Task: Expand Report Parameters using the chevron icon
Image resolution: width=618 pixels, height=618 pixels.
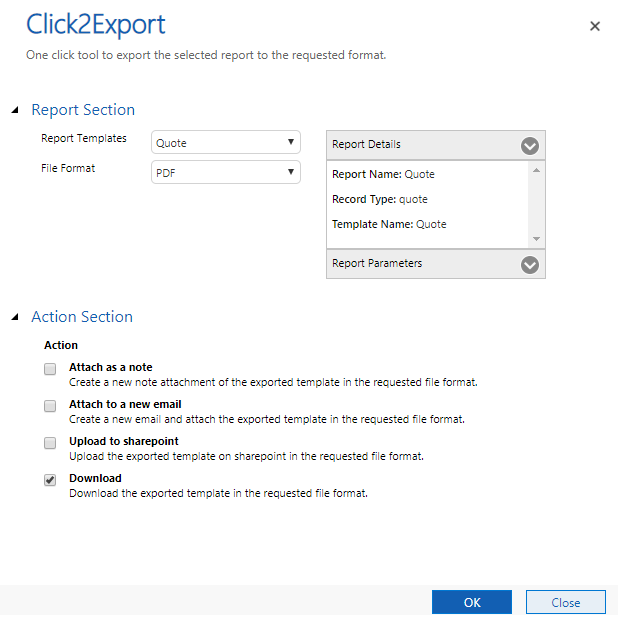Action: point(529,265)
